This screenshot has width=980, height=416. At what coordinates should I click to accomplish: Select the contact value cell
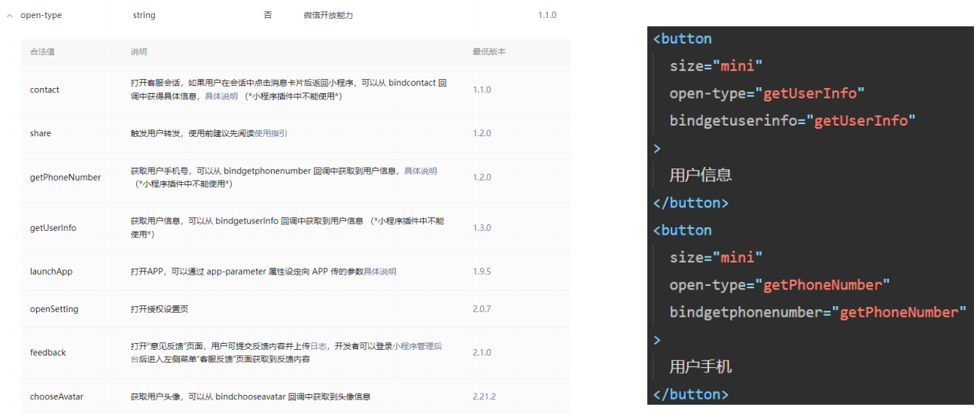tap(44, 90)
